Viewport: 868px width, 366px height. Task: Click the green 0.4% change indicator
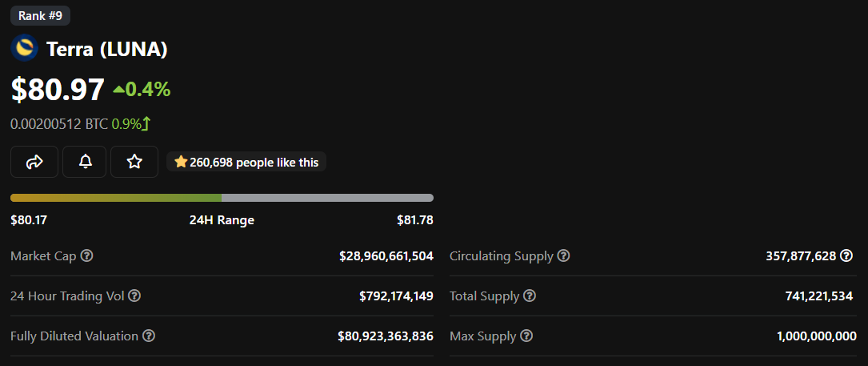[x=142, y=89]
